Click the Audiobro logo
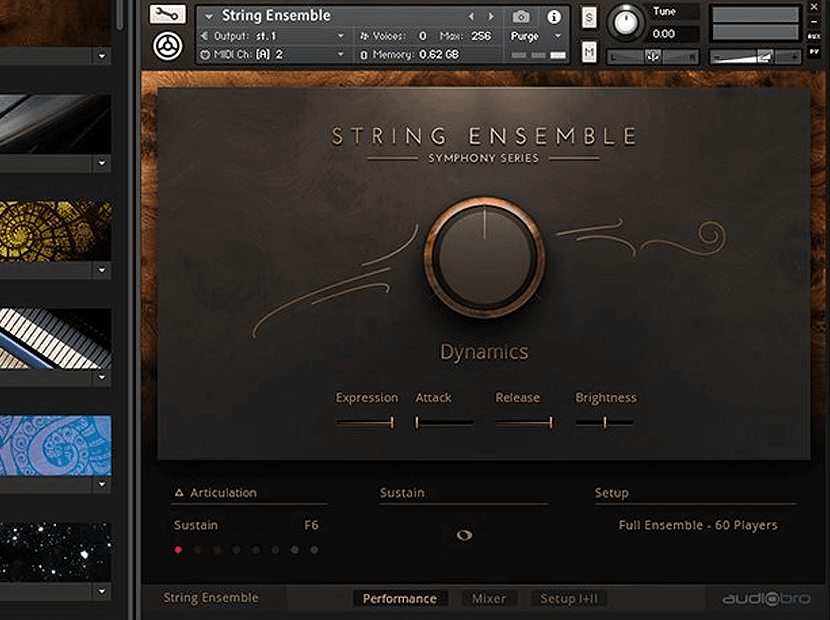The height and width of the screenshot is (620, 830). coord(766,598)
